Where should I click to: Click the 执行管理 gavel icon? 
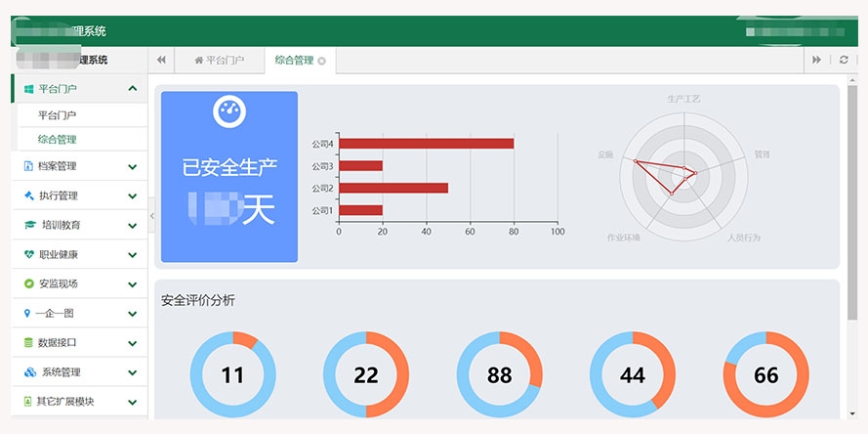28,195
